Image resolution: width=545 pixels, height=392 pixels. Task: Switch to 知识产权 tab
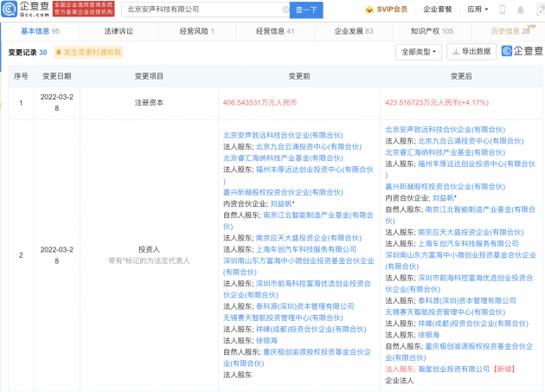tap(432, 31)
